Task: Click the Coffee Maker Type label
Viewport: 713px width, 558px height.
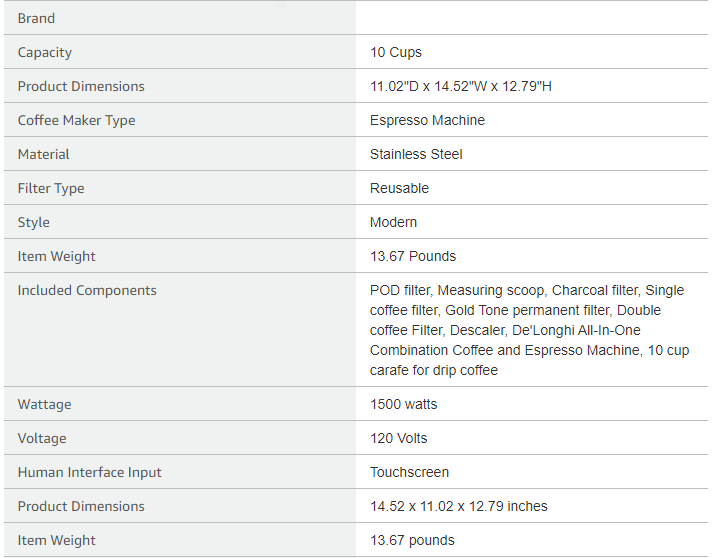Action: point(76,120)
